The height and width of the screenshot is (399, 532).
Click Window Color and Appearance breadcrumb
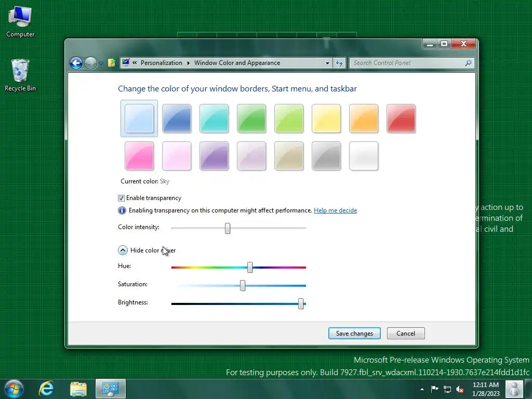(237, 63)
